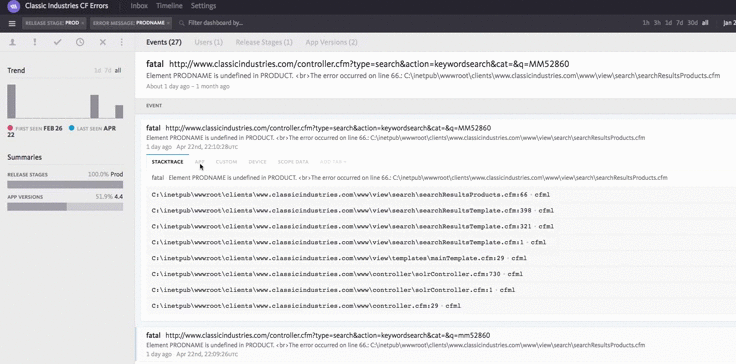The image size is (736, 364).
Task: Select the 1d trend range
Action: click(x=97, y=70)
